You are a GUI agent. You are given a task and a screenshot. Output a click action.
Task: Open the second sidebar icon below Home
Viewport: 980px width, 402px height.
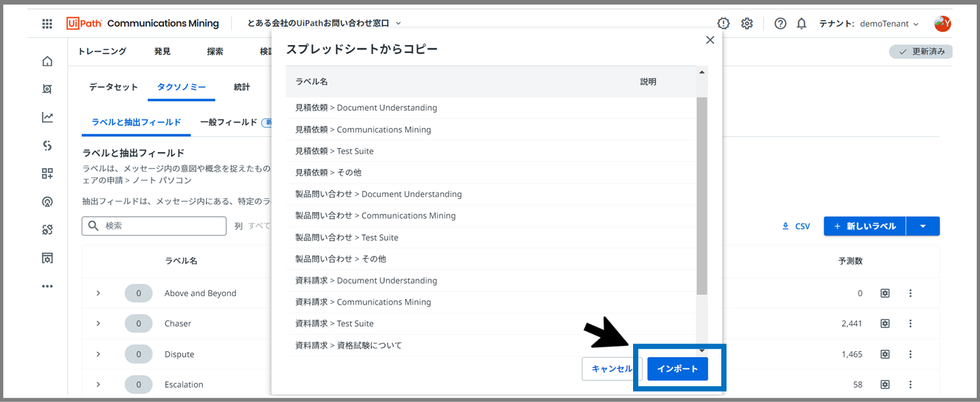tap(47, 89)
